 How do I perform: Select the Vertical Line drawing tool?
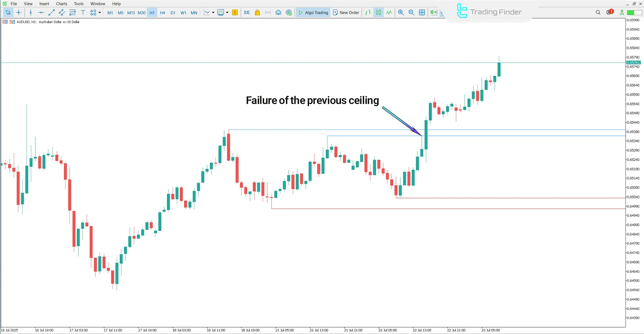pos(31,12)
